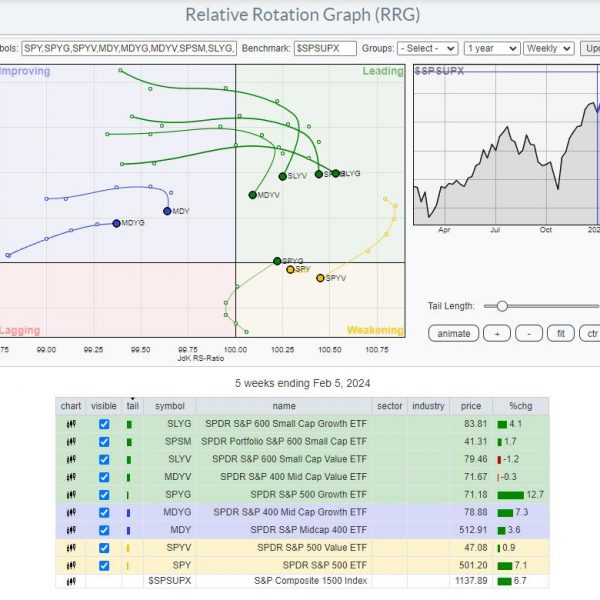The height and width of the screenshot is (600, 600).
Task: Toggle tail indicator for SPYV row
Action: tap(128, 548)
